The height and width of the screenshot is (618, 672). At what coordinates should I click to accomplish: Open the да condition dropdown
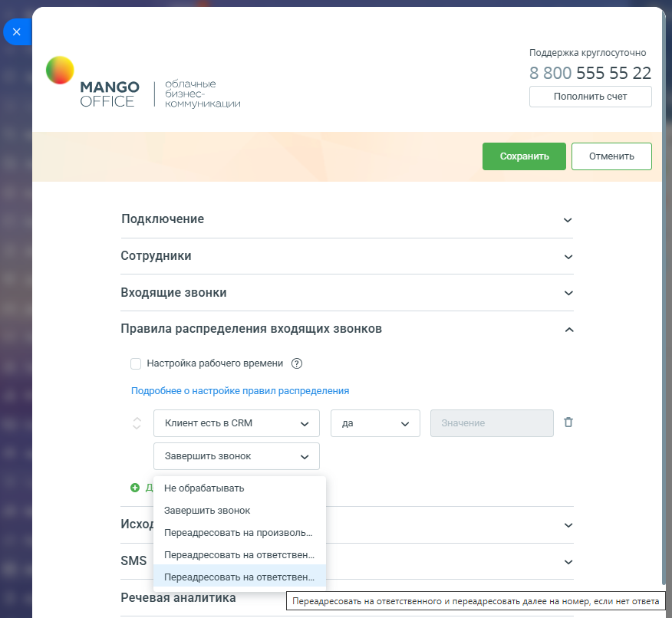[375, 423]
